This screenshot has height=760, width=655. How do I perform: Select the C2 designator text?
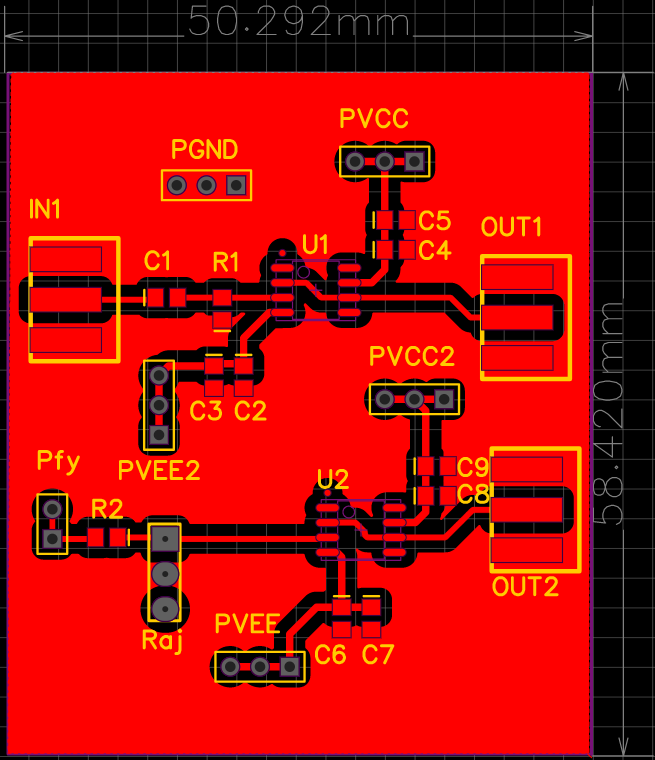[x=251, y=411]
